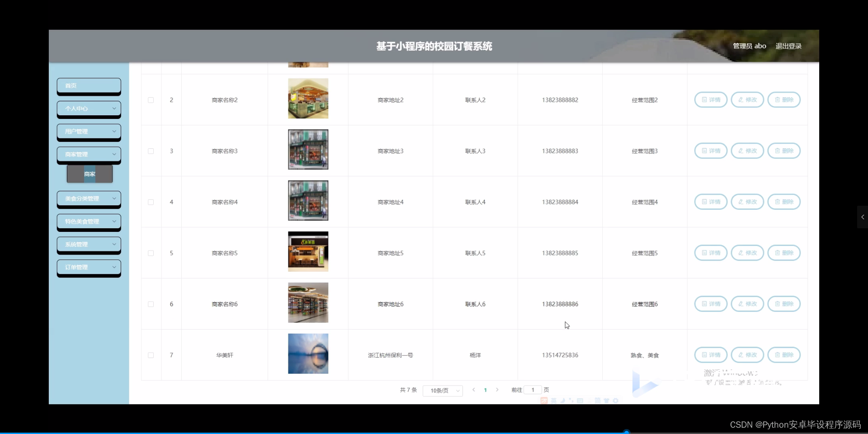
Task: Click the 修改 edit icon for row 3
Action: click(747, 151)
